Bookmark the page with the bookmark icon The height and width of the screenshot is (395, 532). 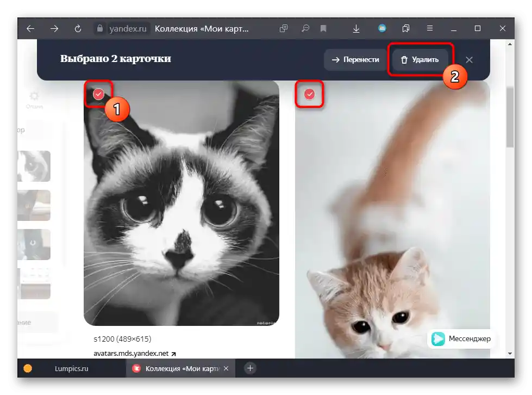pyautogui.click(x=323, y=28)
